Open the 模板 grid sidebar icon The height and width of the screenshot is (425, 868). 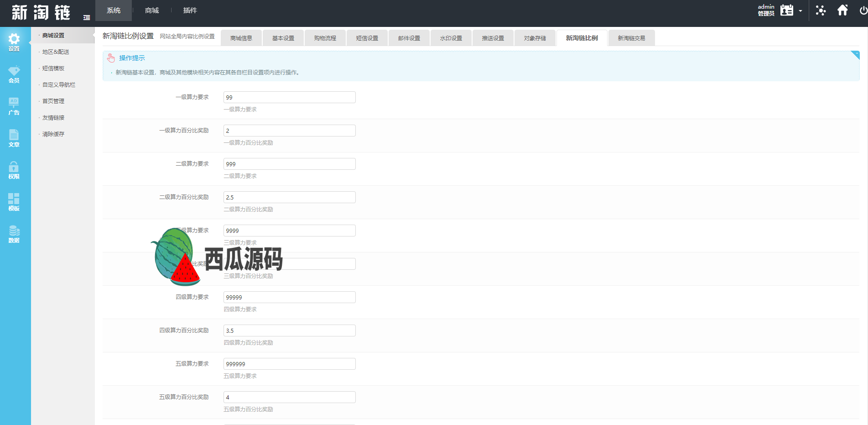tap(14, 202)
